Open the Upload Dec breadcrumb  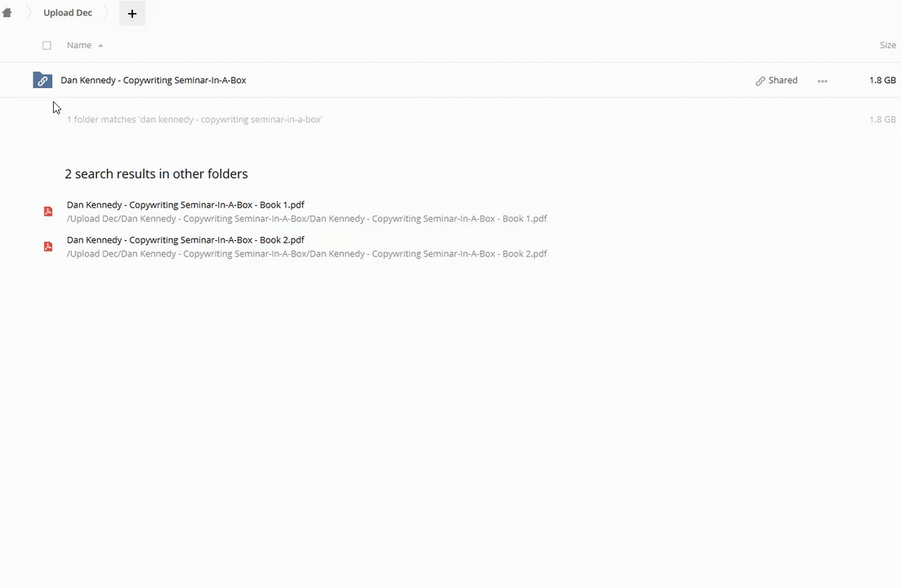click(x=68, y=13)
